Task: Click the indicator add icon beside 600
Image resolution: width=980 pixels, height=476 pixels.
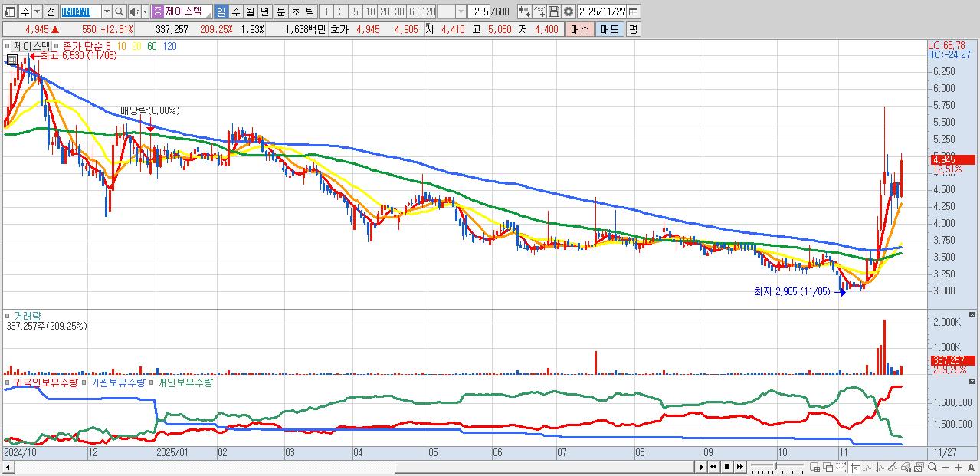Action: pyautogui.click(x=524, y=11)
